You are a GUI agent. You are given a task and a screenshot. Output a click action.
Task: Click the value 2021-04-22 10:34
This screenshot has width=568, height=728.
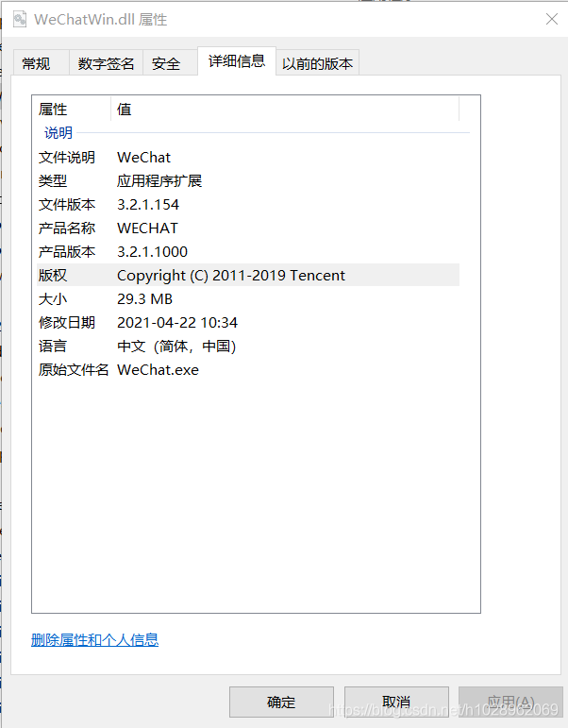(177, 322)
